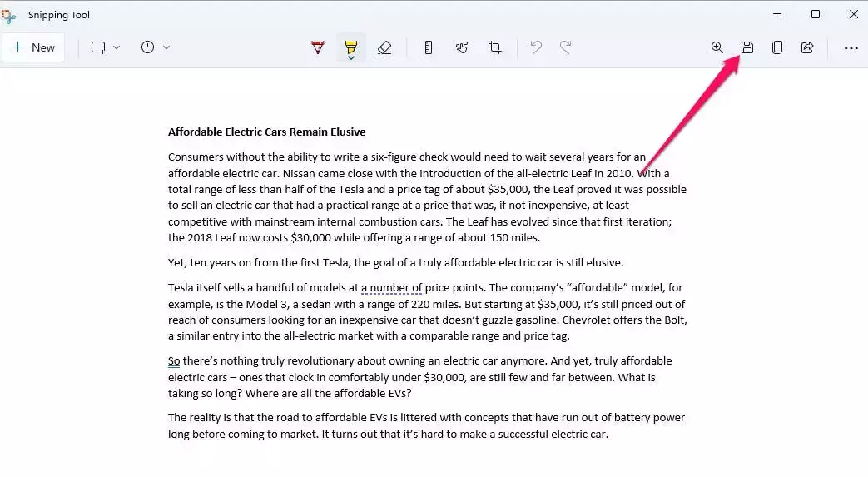Maximize the Snipping Tool window

tap(816, 14)
